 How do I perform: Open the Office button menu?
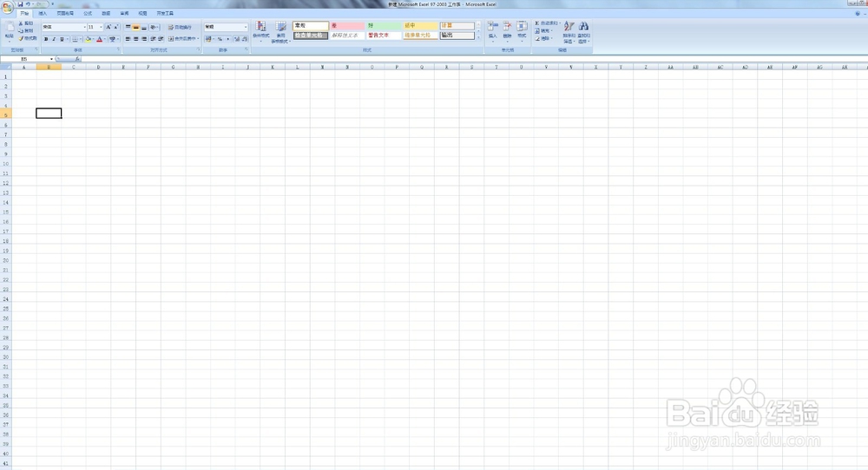coord(7,7)
